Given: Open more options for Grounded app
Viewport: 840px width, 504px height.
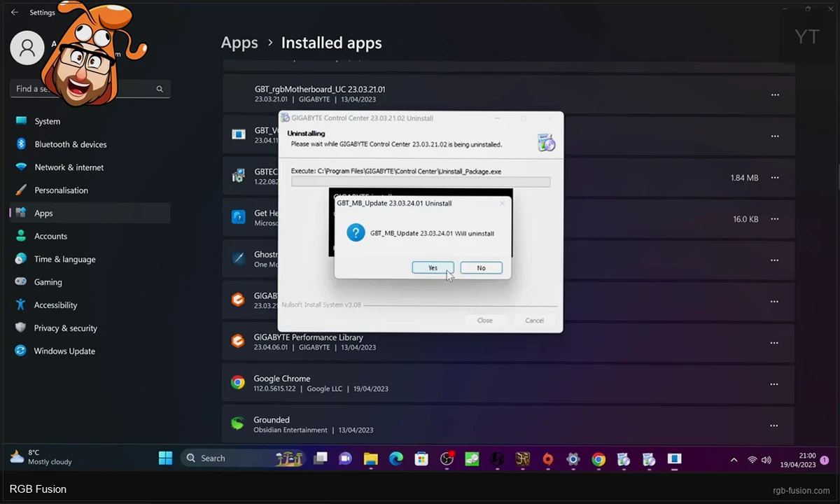Looking at the screenshot, I should click(774, 426).
